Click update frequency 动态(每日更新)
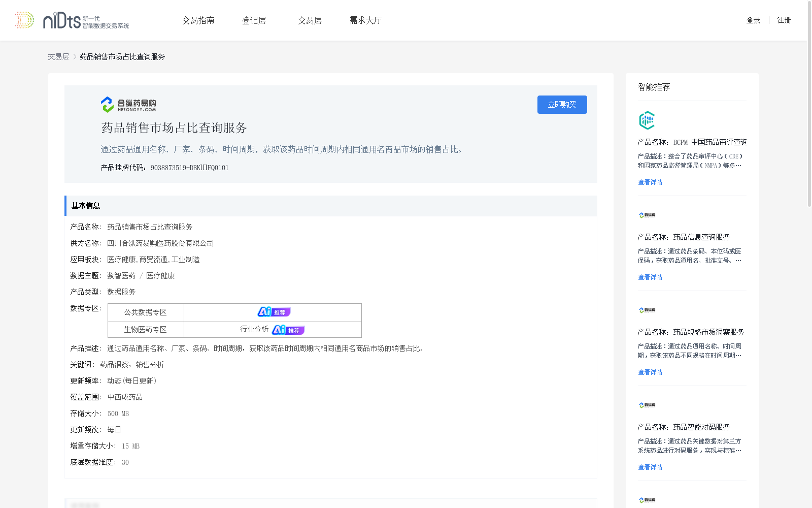812x508 pixels. [x=132, y=381]
